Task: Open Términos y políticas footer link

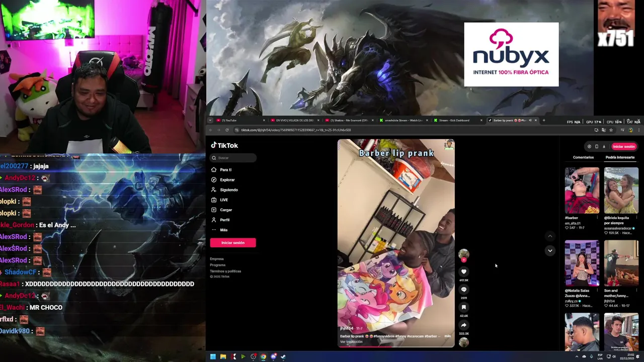Action: 225,271
